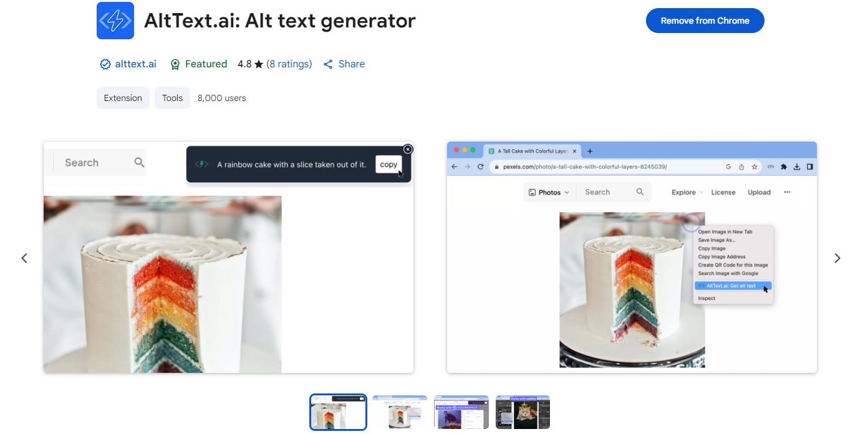The image size is (868, 434).
Task: Click the copy button in the screenshot
Action: coord(388,165)
